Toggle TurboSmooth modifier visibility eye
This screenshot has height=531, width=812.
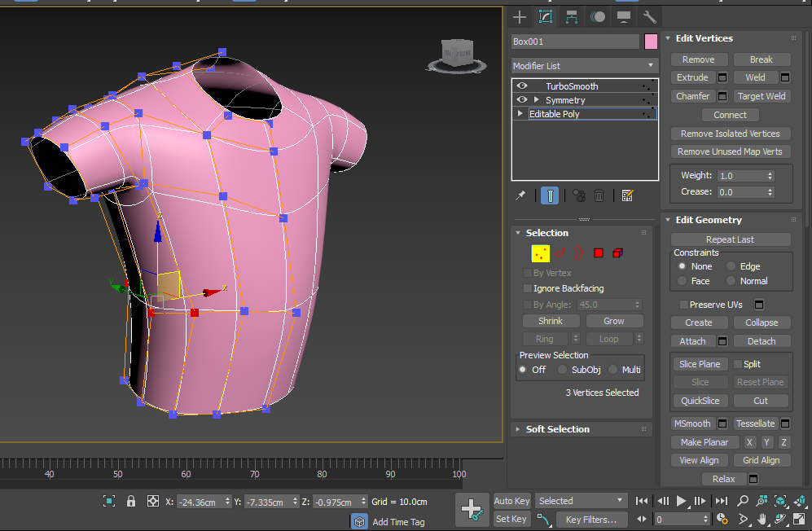[521, 86]
